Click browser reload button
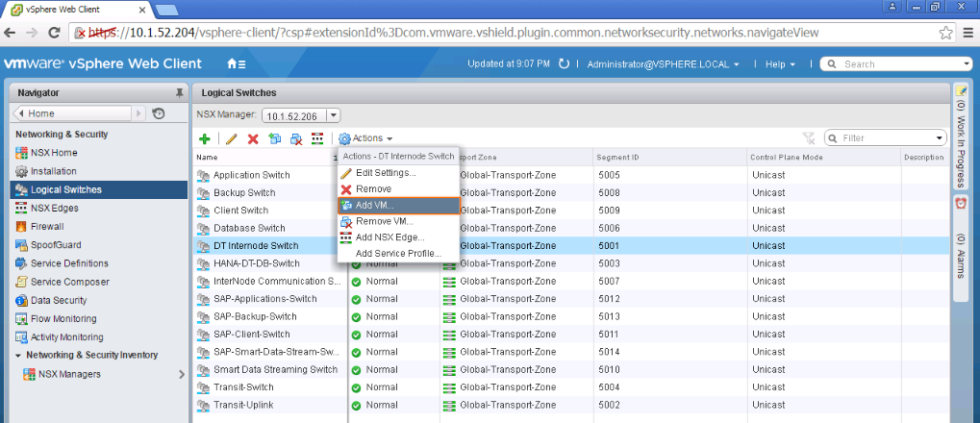This screenshot has height=423, width=980. pyautogui.click(x=55, y=33)
